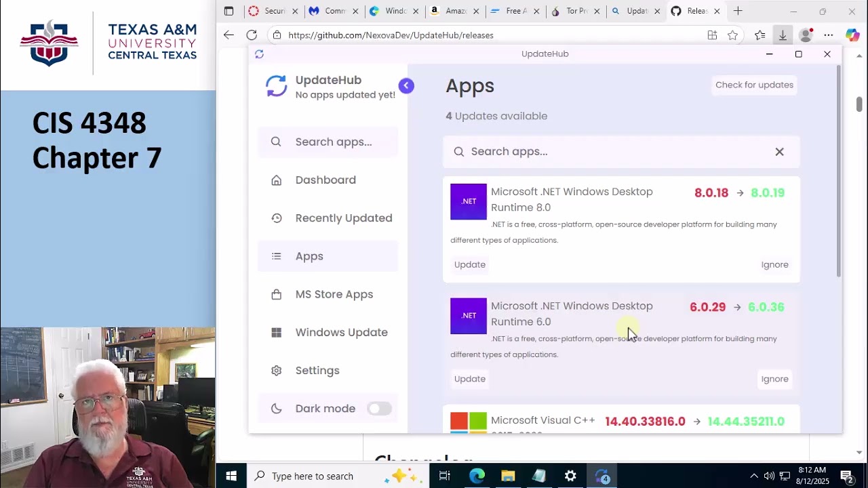This screenshot has width=868, height=488.
Task: Open browser settings and more menu
Action: point(829,35)
